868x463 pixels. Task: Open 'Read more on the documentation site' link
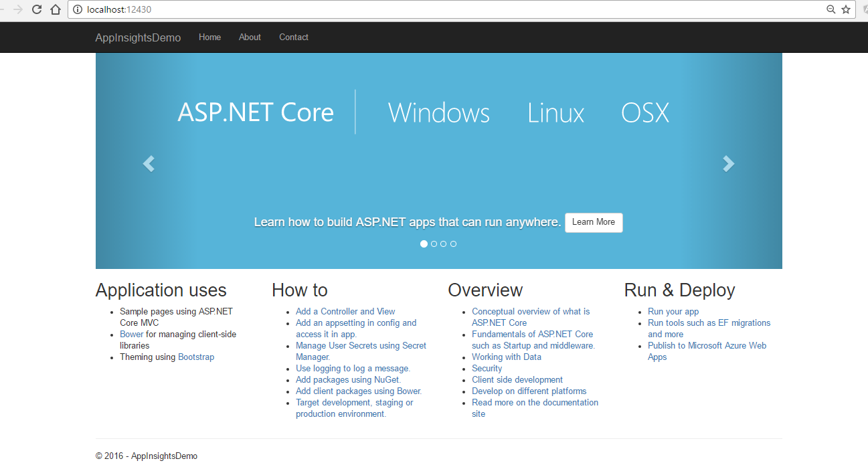click(535, 408)
